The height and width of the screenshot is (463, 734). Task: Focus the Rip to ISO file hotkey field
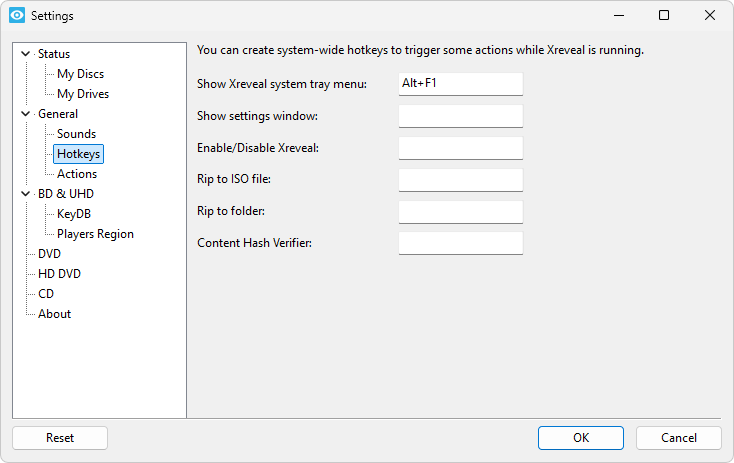tap(461, 180)
